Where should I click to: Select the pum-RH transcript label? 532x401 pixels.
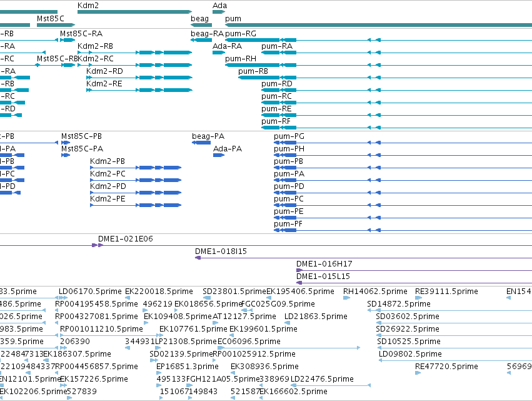pyautogui.click(x=241, y=59)
